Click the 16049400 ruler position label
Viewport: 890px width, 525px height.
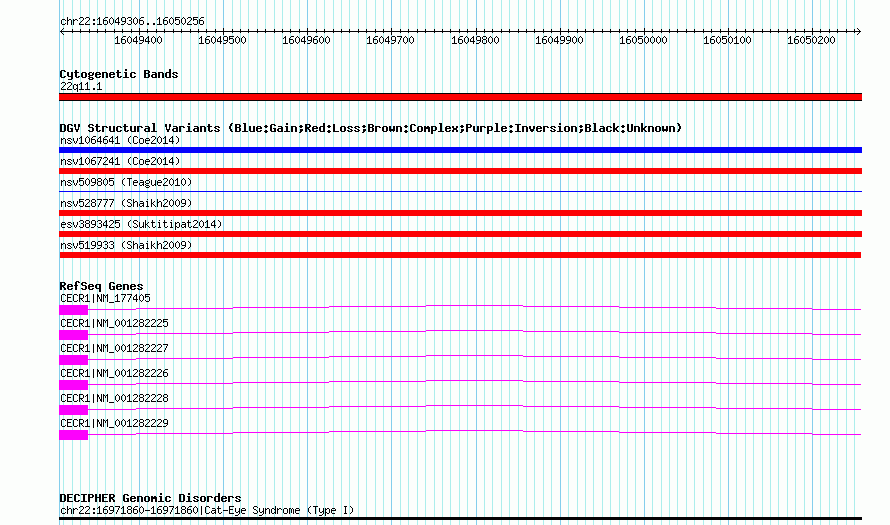(x=138, y=40)
